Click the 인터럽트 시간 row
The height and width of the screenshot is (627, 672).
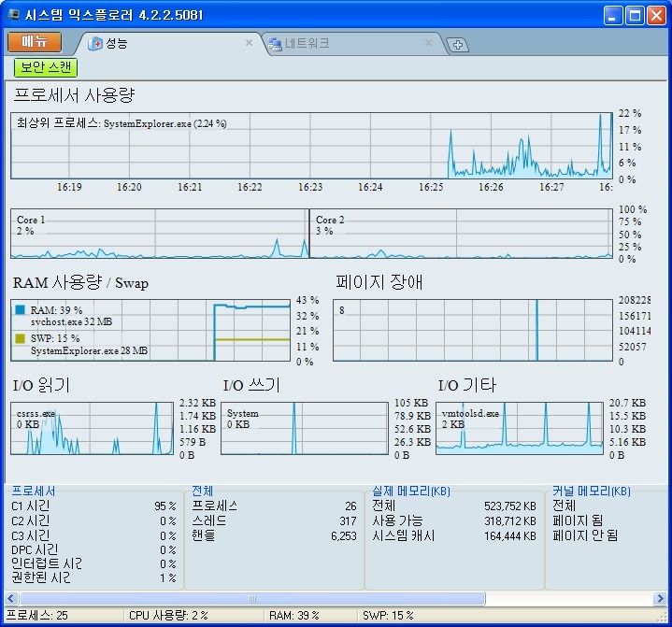click(93, 563)
